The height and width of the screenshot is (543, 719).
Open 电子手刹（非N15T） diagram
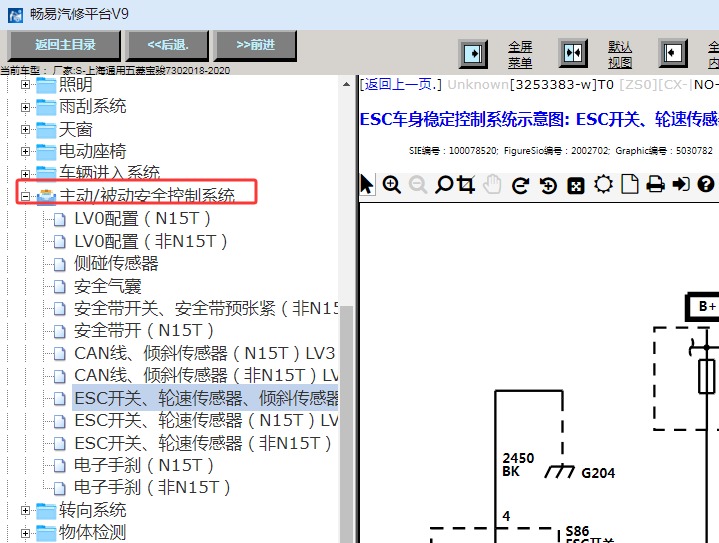[x=152, y=488]
